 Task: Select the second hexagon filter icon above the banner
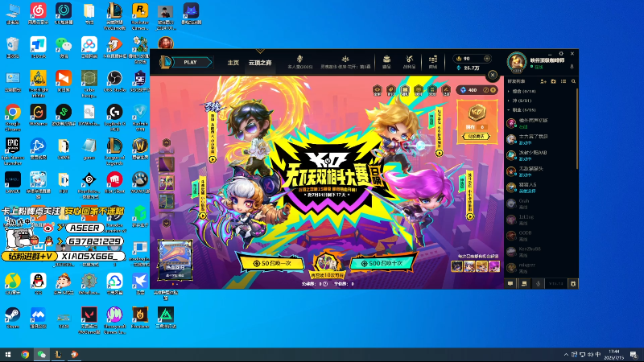pyautogui.click(x=390, y=89)
